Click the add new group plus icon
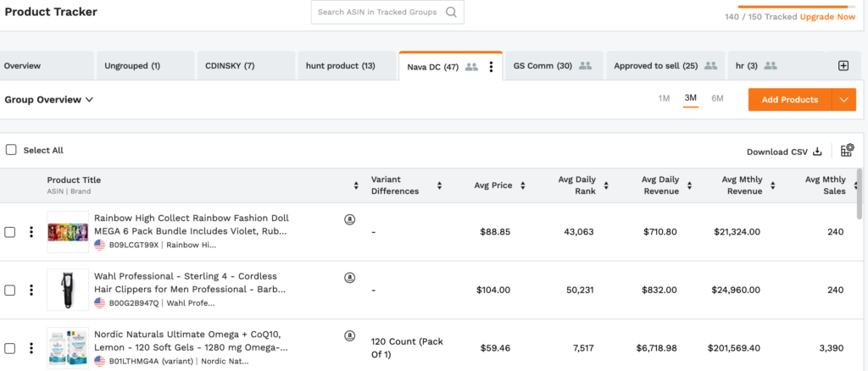 click(x=843, y=66)
